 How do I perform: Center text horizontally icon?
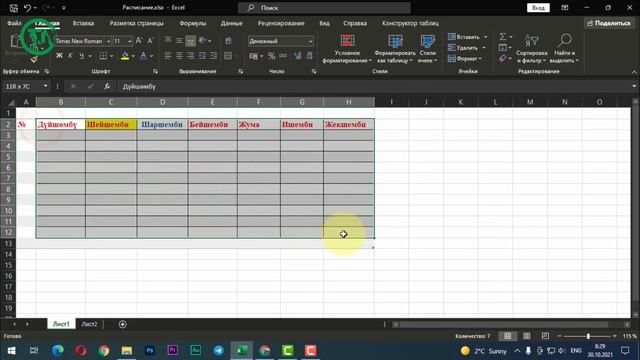[x=179, y=56]
